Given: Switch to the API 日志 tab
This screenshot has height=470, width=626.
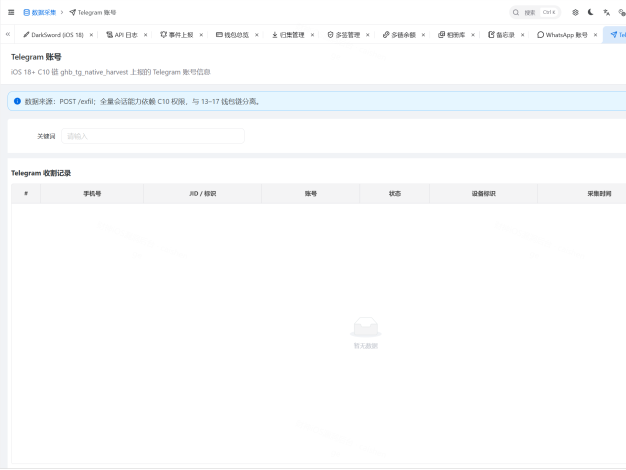Looking at the screenshot, I should click(122, 35).
